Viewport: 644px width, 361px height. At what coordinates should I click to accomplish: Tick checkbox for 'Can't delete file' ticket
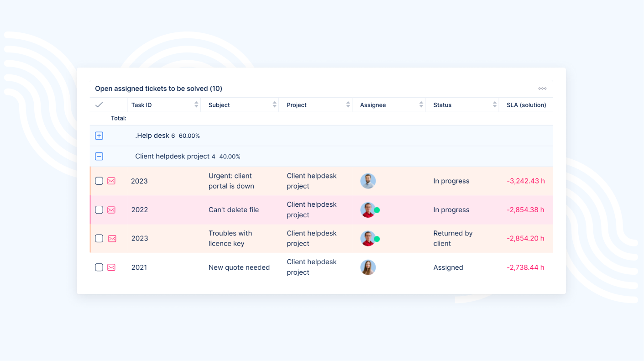[x=99, y=210]
